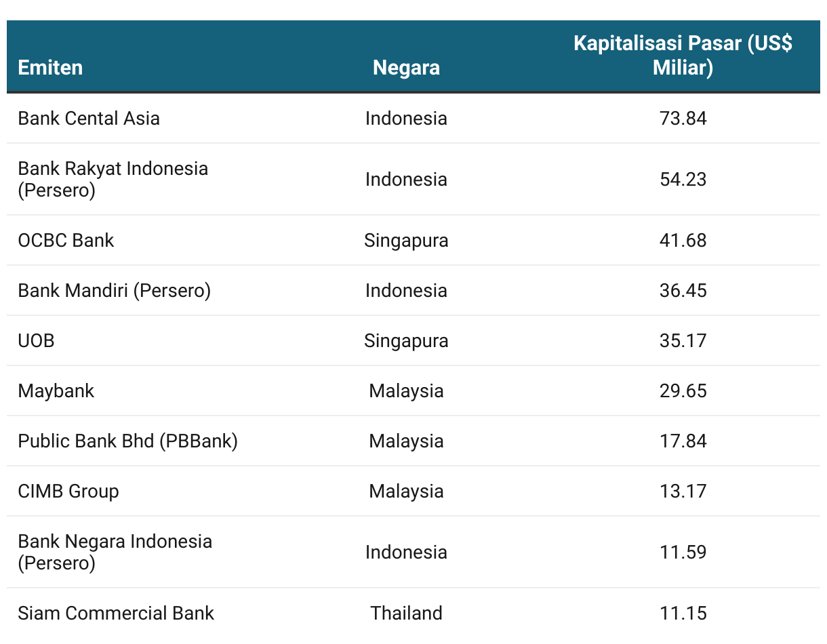The height and width of the screenshot is (644, 827).
Task: Click the Kapitalisasi Pasar column header
Action: click(683, 56)
